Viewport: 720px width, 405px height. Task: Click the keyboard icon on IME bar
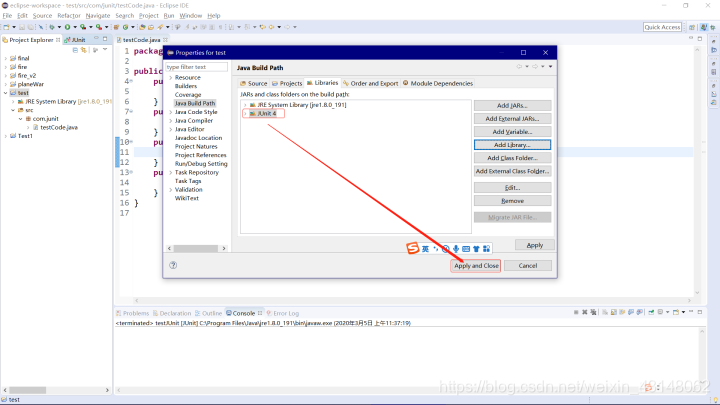pos(466,249)
